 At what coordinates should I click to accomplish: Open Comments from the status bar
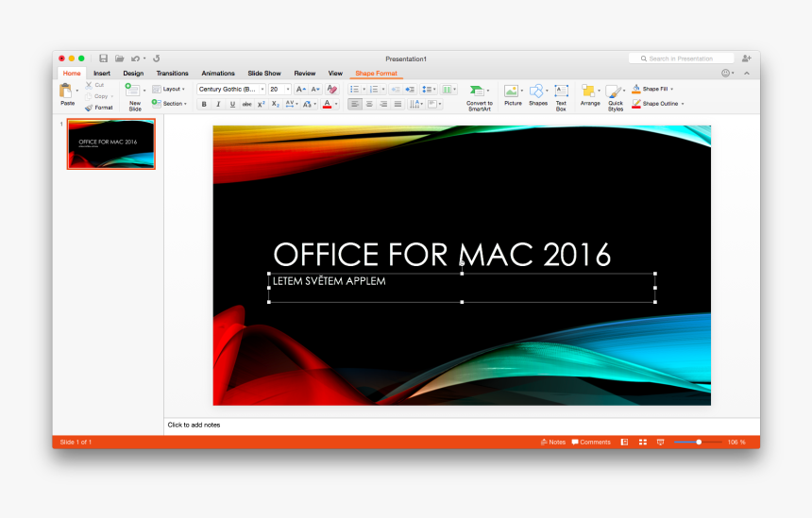pyautogui.click(x=591, y=442)
